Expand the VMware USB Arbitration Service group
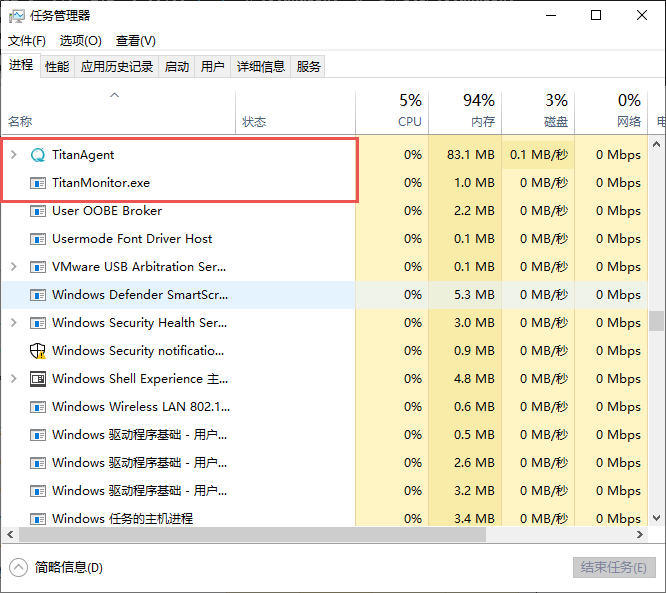Viewport: 666px width, 593px height. point(14,267)
